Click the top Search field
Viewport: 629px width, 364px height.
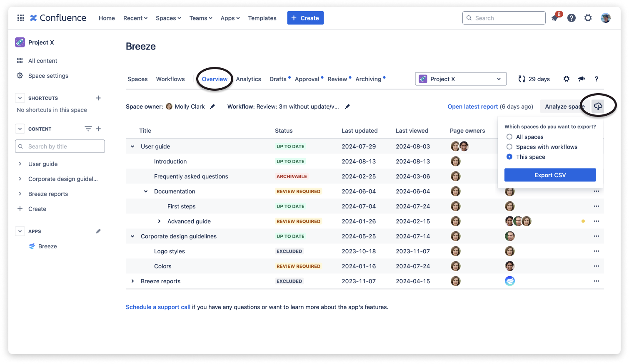tap(504, 18)
